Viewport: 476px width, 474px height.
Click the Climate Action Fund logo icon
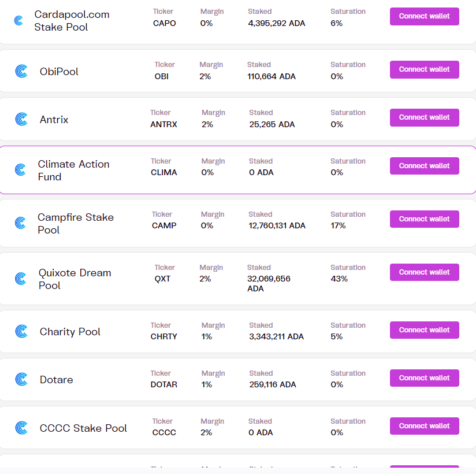[20, 170]
